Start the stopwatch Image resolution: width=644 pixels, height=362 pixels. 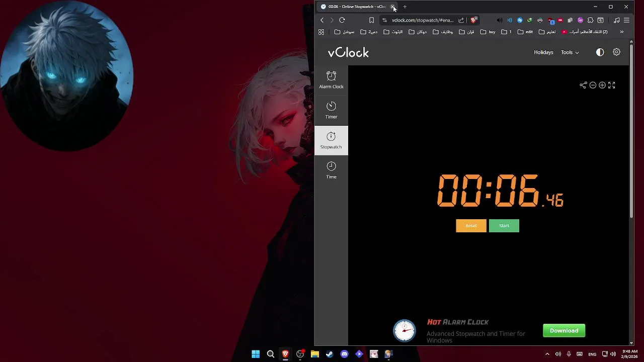point(504,226)
